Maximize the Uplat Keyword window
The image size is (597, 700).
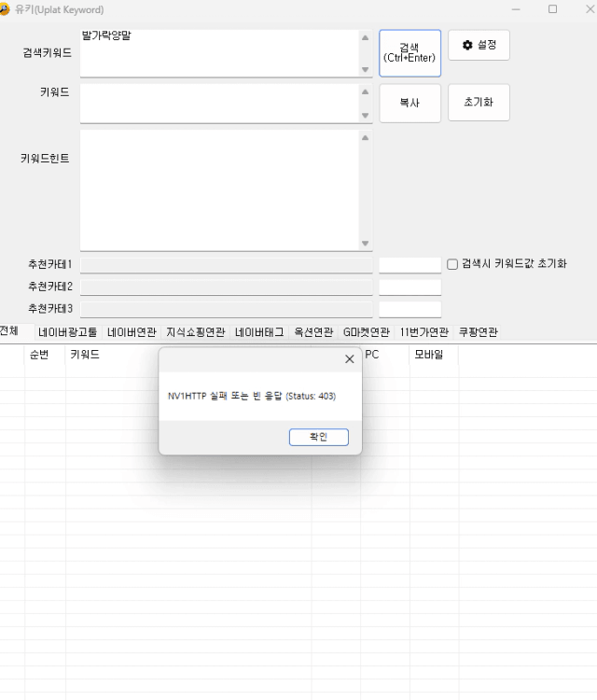(x=552, y=9)
